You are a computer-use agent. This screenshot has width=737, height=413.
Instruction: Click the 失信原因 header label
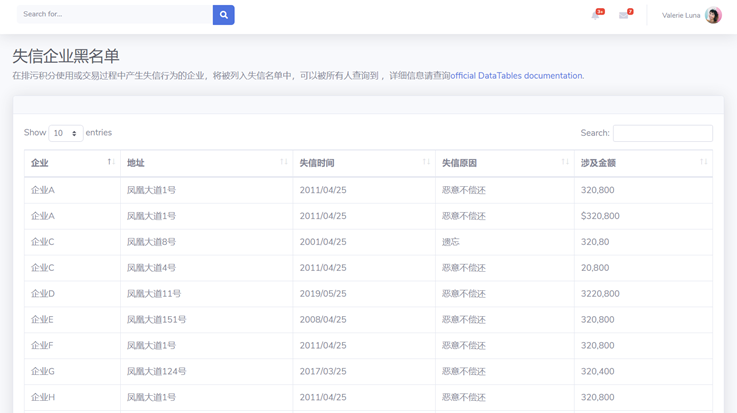point(459,163)
